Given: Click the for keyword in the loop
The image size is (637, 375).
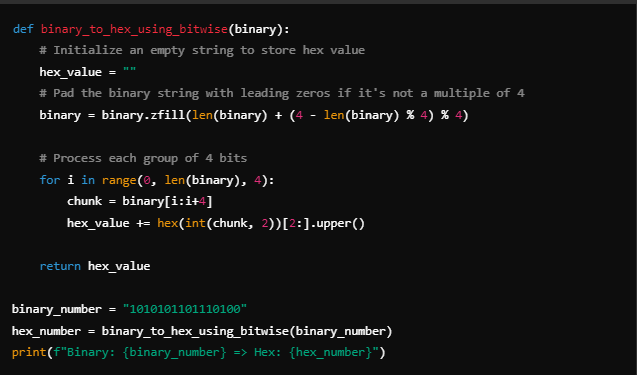Looking at the screenshot, I should (50, 180).
